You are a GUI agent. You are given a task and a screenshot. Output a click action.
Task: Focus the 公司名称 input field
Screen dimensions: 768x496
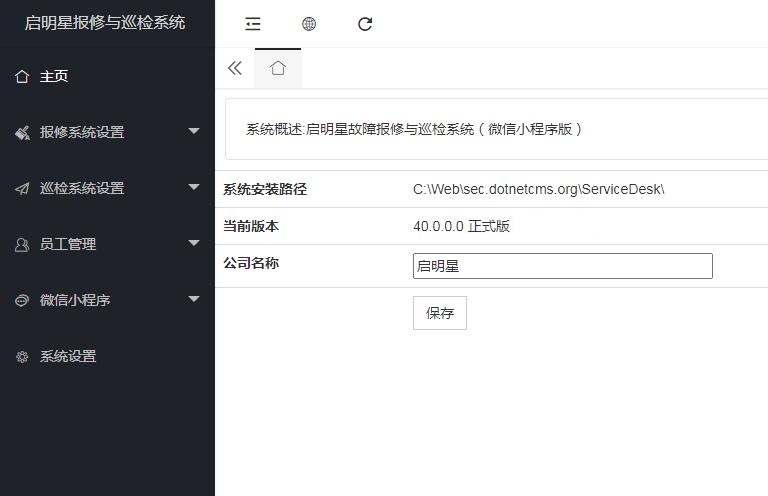click(563, 266)
